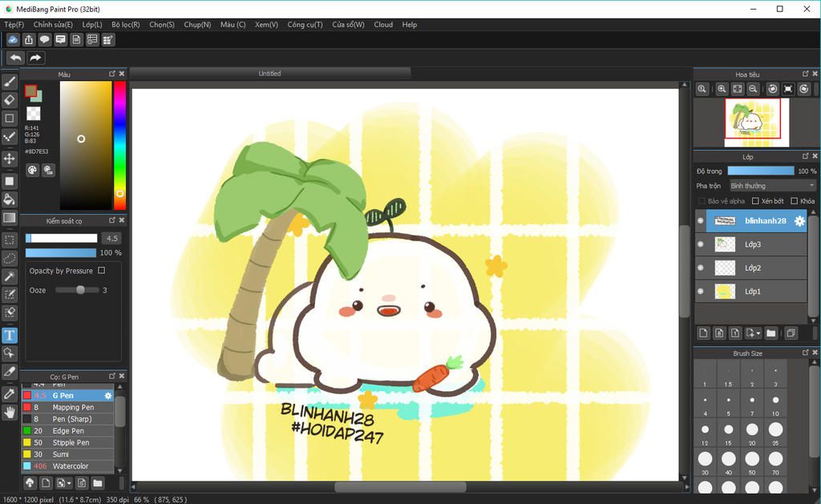This screenshot has height=504, width=821.
Task: Hide the Lớp1 layer visibility
Action: [x=701, y=292]
